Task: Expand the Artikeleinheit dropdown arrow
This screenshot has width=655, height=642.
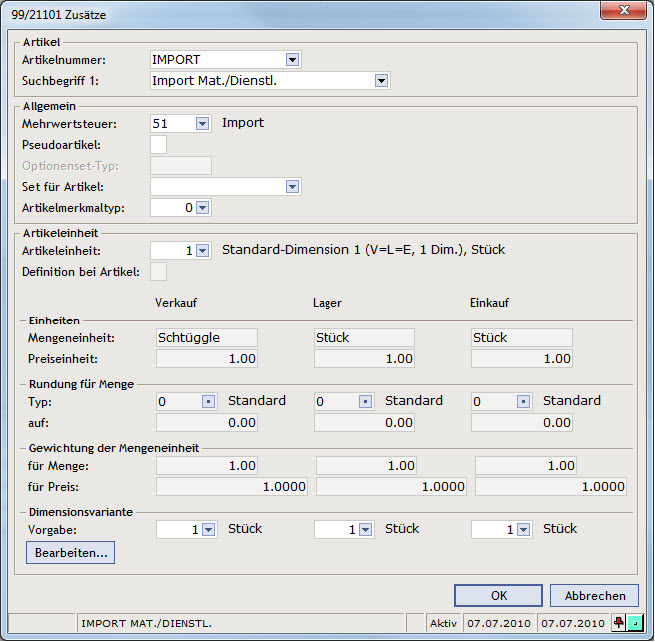Action: point(203,251)
